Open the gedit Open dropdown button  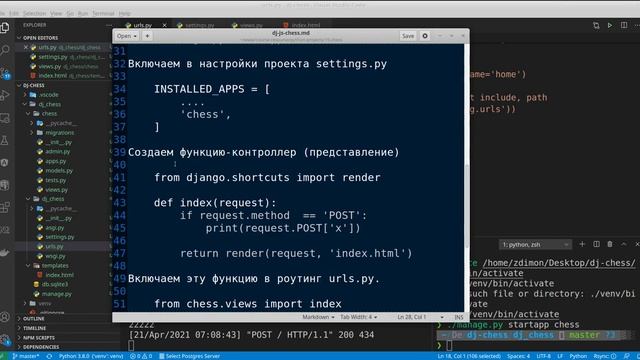pos(127,36)
